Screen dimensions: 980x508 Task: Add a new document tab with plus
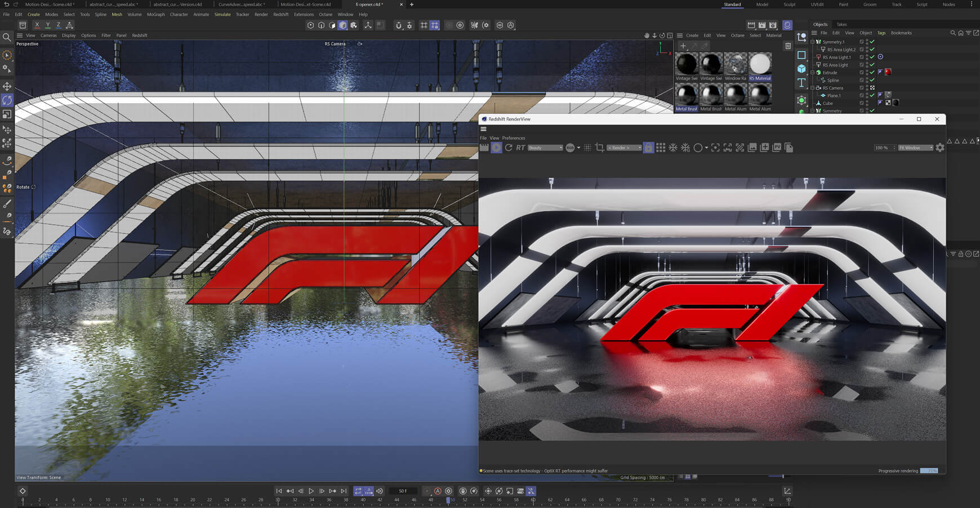(x=412, y=5)
